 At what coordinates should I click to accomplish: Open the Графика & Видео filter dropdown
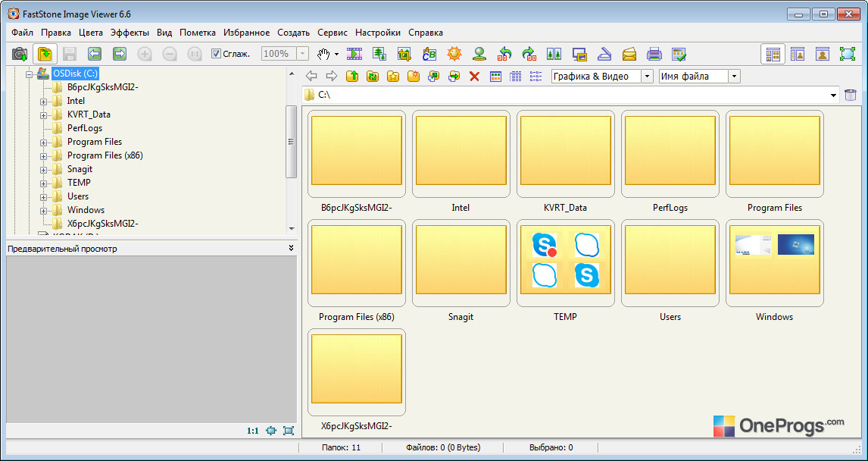tap(647, 77)
